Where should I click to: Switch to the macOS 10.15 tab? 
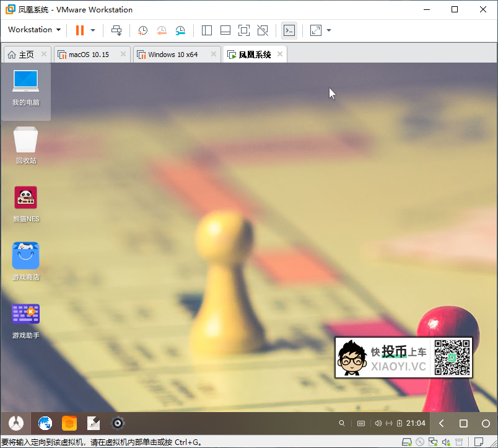pyautogui.click(x=88, y=55)
